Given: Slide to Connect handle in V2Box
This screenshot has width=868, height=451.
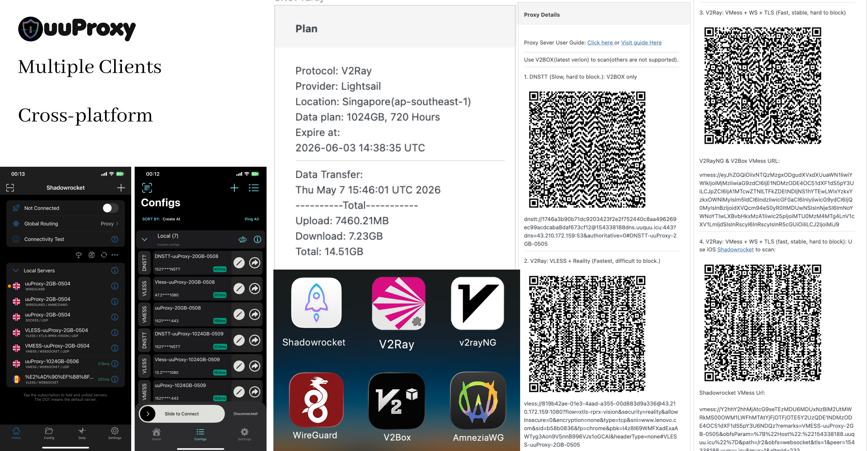Looking at the screenshot, I should coord(148,414).
